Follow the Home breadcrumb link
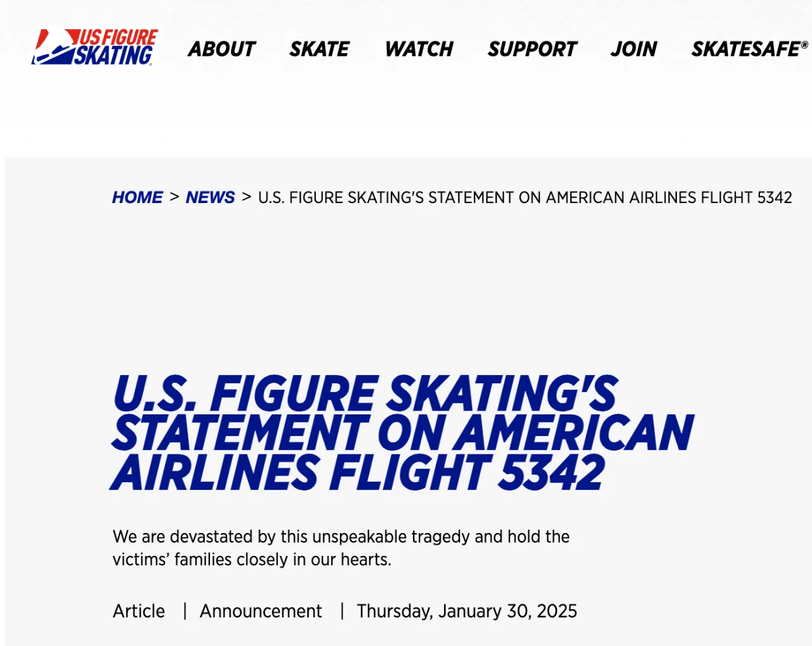This screenshot has width=812, height=646. pos(137,197)
